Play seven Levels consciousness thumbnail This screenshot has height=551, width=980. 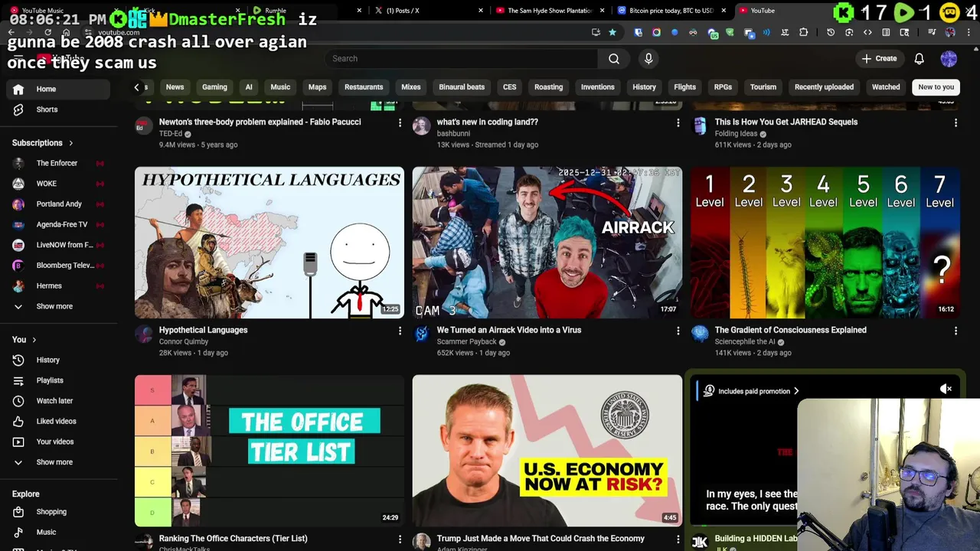(x=825, y=243)
